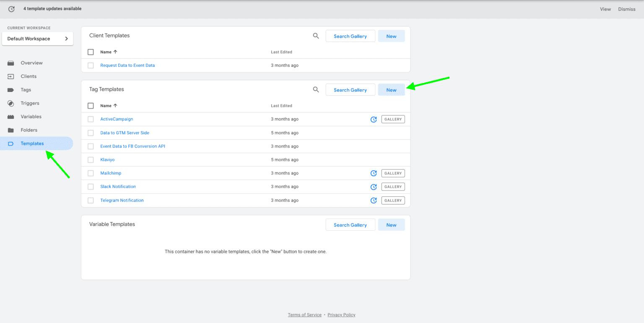The height and width of the screenshot is (323, 644).
Task: Click the Variables sidebar icon
Action: 11,117
